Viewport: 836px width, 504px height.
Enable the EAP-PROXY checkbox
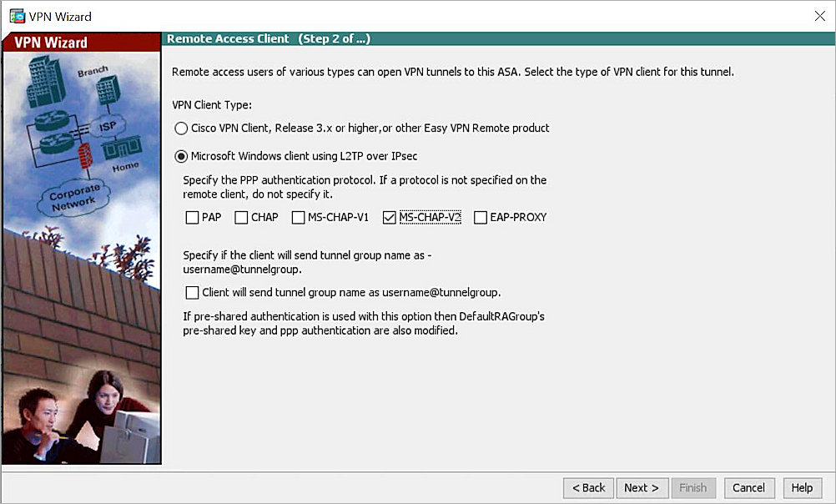click(x=480, y=217)
